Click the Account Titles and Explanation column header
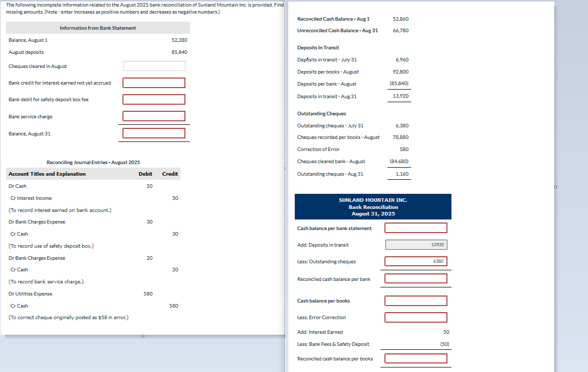The width and height of the screenshot is (588, 372). click(47, 174)
